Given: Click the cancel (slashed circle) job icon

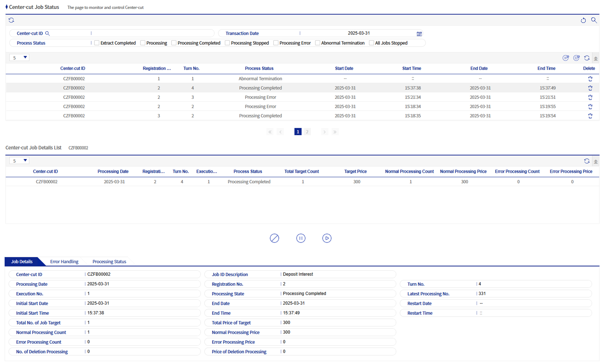Looking at the screenshot, I should click(x=274, y=238).
